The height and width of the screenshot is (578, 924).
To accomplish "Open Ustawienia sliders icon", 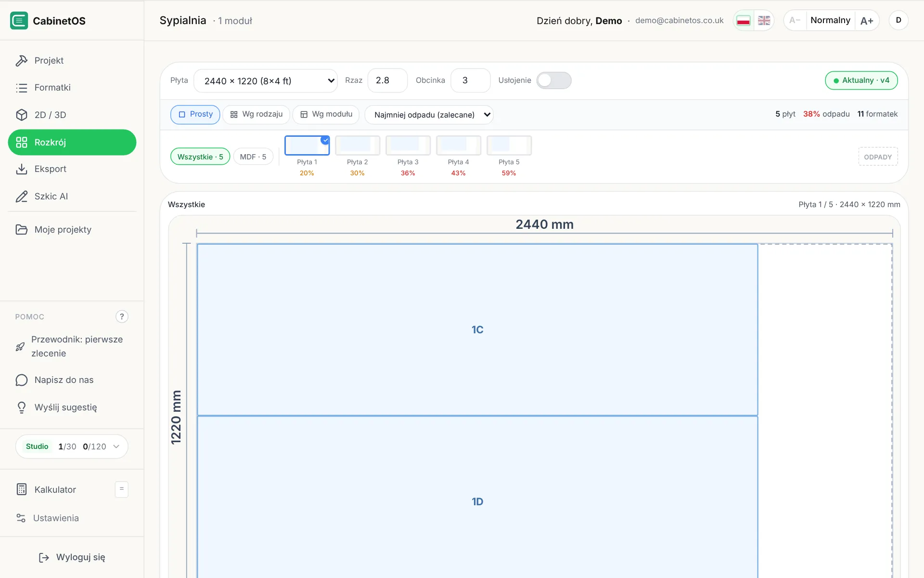I will [21, 518].
